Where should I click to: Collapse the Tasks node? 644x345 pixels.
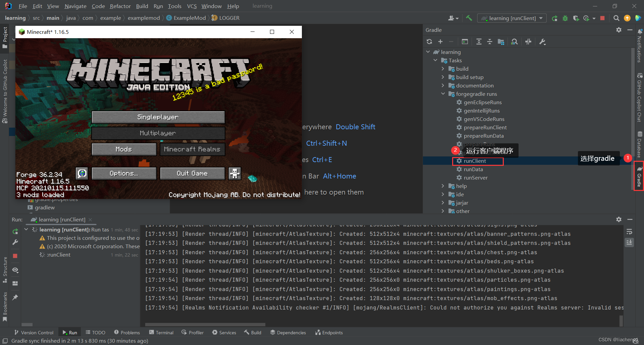coord(435,60)
